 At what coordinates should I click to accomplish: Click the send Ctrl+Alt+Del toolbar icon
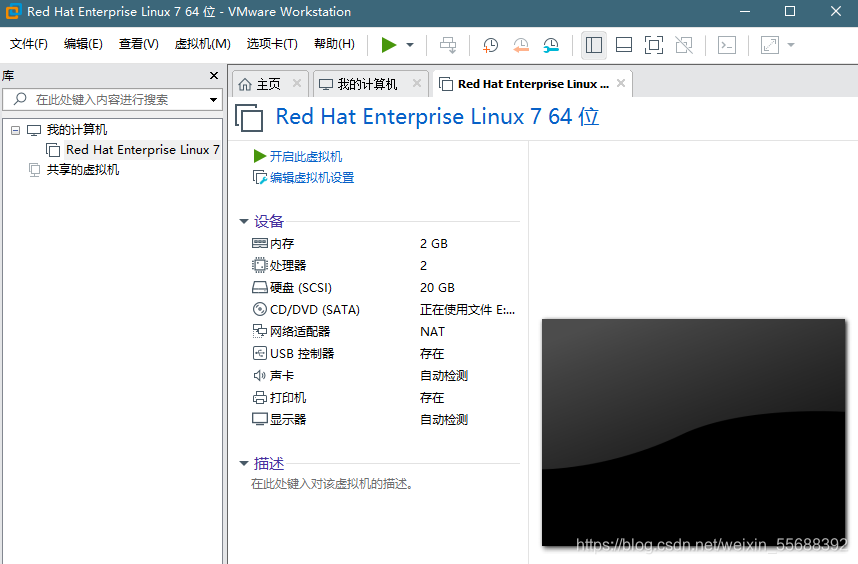coord(448,45)
